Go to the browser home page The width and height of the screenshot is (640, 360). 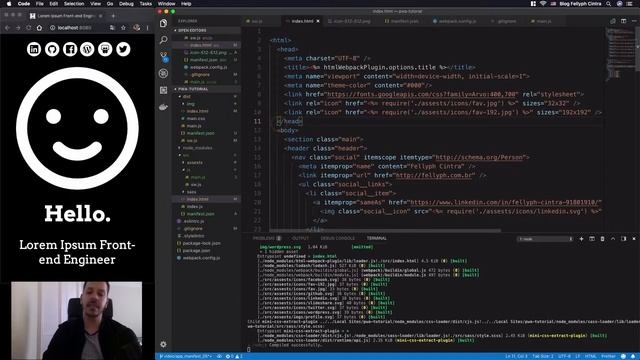(x=39, y=28)
